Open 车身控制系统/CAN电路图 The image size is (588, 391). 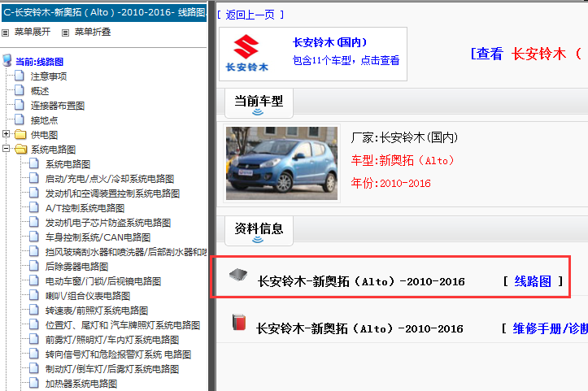click(98, 237)
